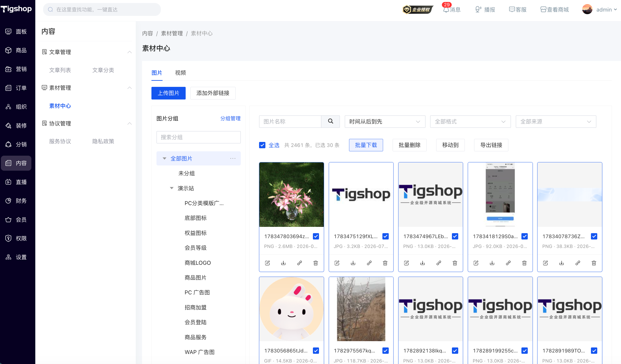Open the 全部格式 format dropdown

click(470, 121)
